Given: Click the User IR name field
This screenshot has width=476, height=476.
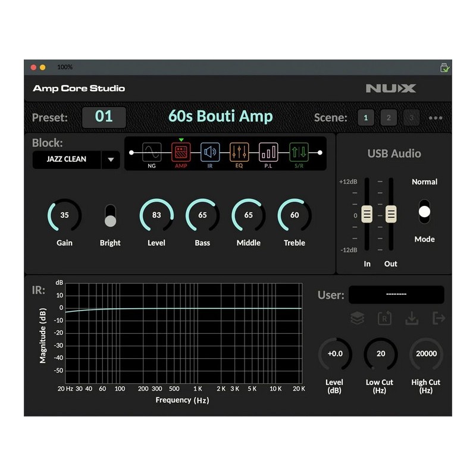Looking at the screenshot, I should [396, 295].
